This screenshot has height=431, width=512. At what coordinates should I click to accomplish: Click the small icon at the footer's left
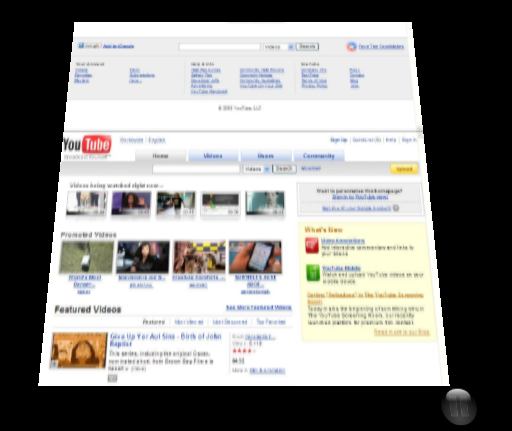[81, 45]
